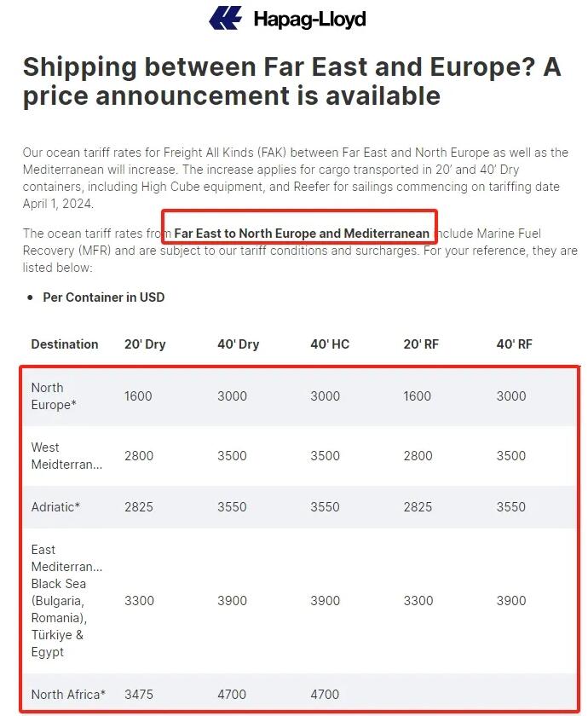Click the "Per Container in USD" bullet text
Image resolution: width=588 pixels, height=716 pixels.
(104, 297)
